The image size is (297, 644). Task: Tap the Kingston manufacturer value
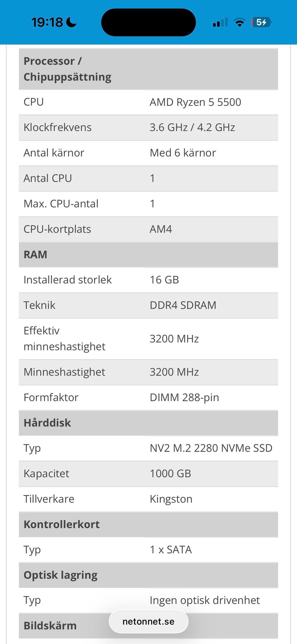click(171, 499)
